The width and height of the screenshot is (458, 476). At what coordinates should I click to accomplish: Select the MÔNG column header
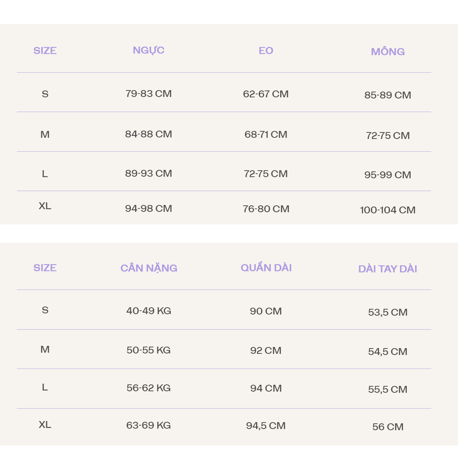click(387, 52)
